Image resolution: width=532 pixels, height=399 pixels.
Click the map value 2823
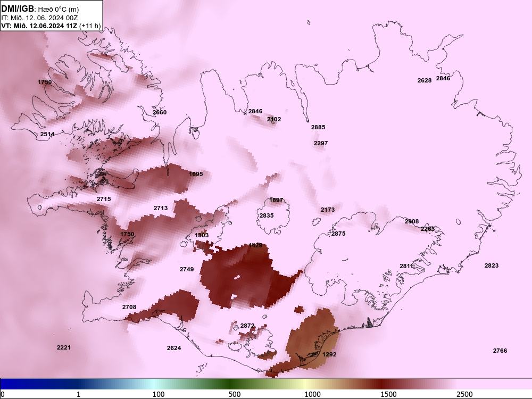coord(491,265)
